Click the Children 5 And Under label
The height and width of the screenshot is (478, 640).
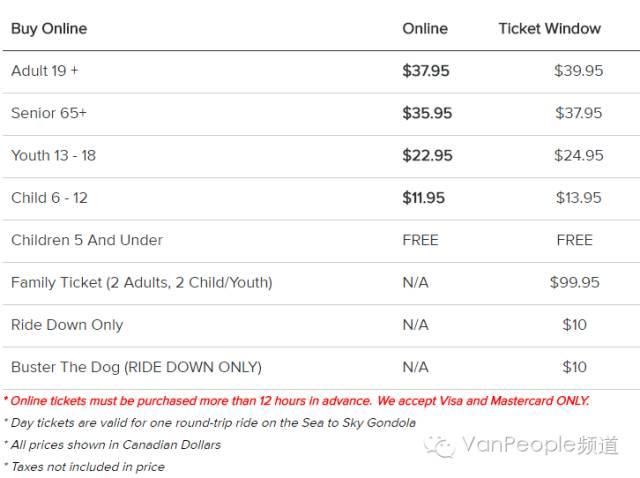(x=87, y=240)
